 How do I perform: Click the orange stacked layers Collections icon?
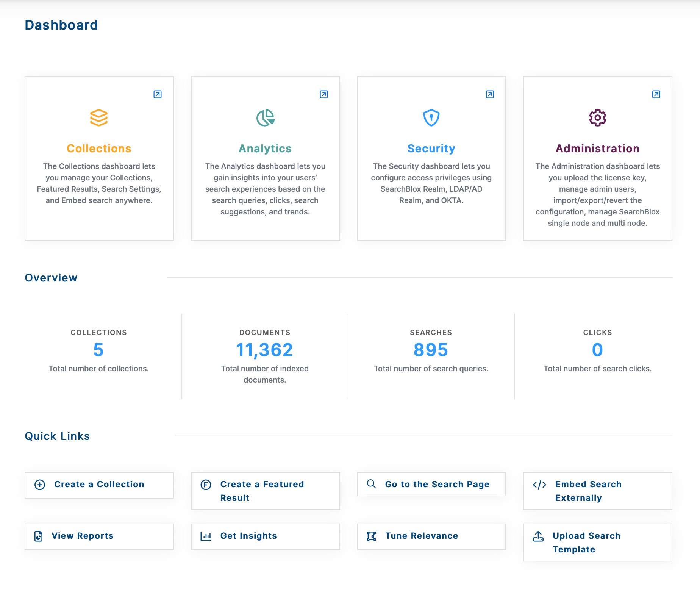pos(99,118)
